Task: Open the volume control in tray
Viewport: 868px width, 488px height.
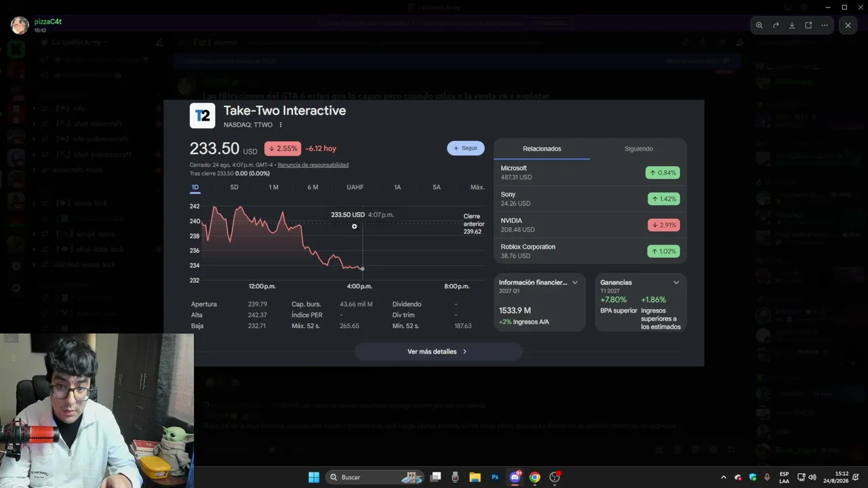Action: point(812,477)
